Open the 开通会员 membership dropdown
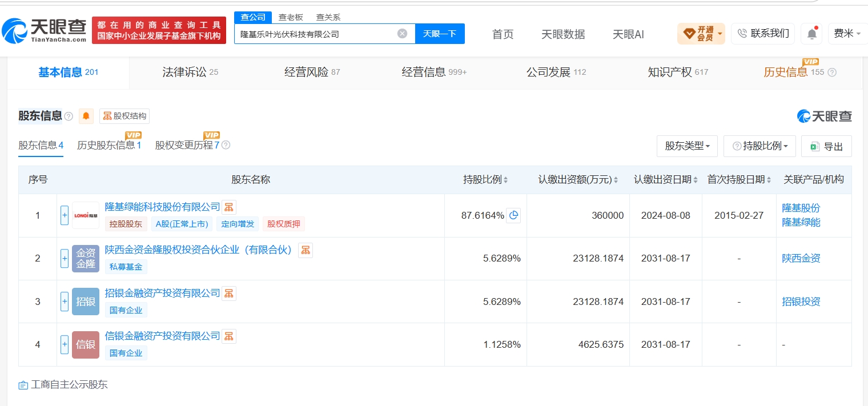 pyautogui.click(x=701, y=34)
